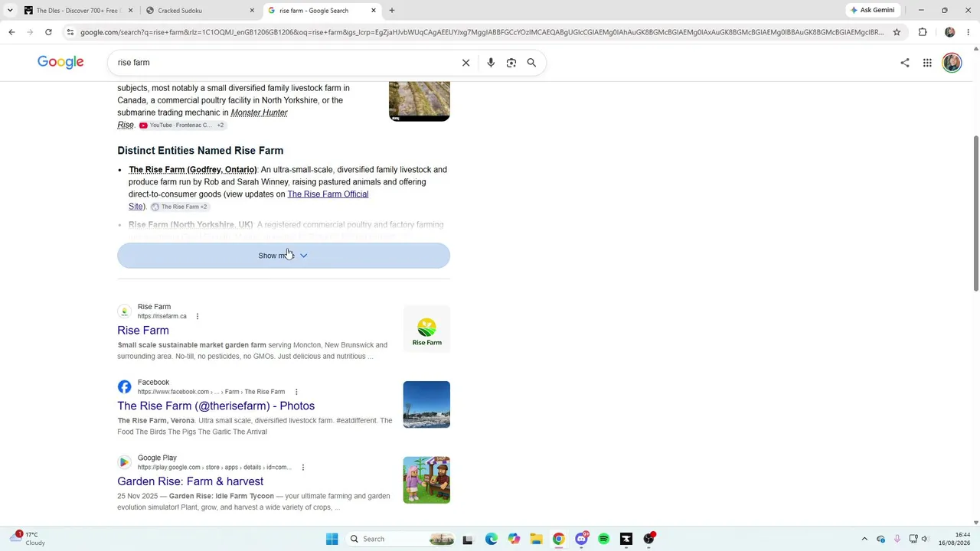Open the Windows Start menu
Viewport: 980px width, 551px height.
coord(332,539)
